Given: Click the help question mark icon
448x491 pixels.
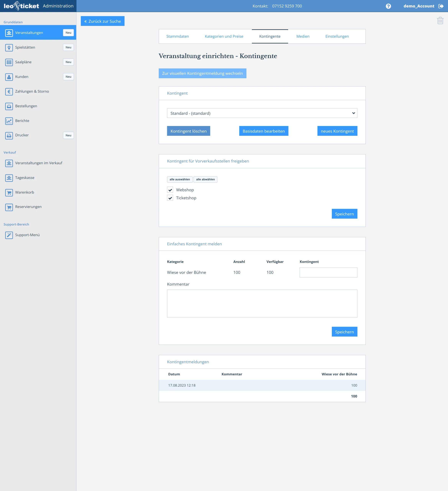Looking at the screenshot, I should 388,6.
